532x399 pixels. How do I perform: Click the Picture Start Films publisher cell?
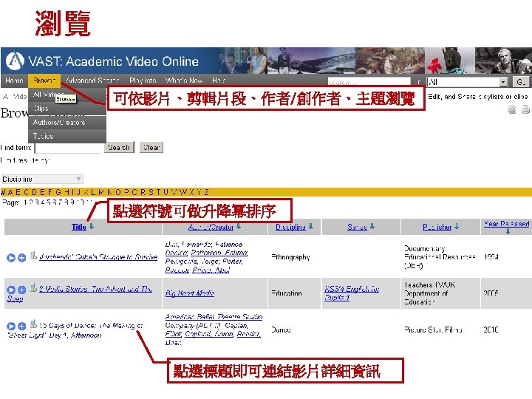pyautogui.click(x=433, y=330)
